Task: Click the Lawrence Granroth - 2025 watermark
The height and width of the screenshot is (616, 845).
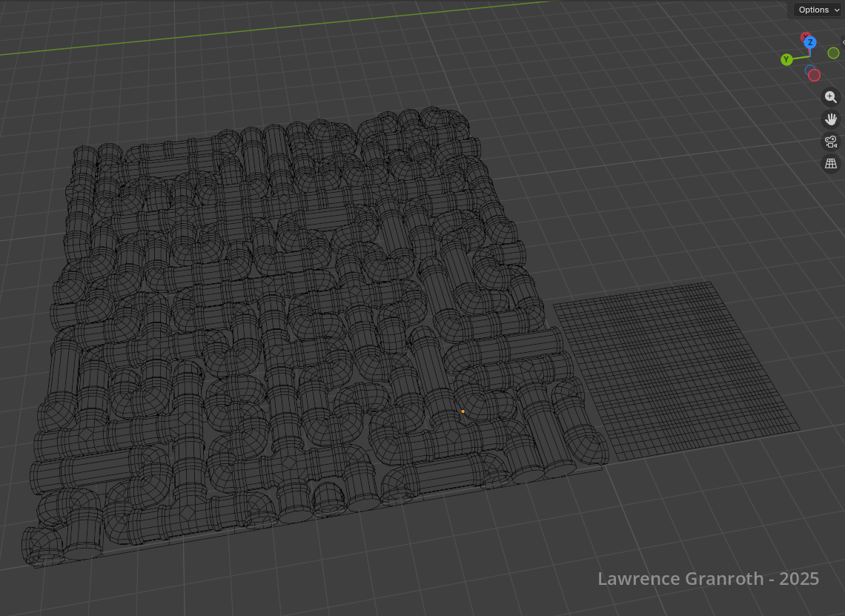Action: pyautogui.click(x=708, y=579)
